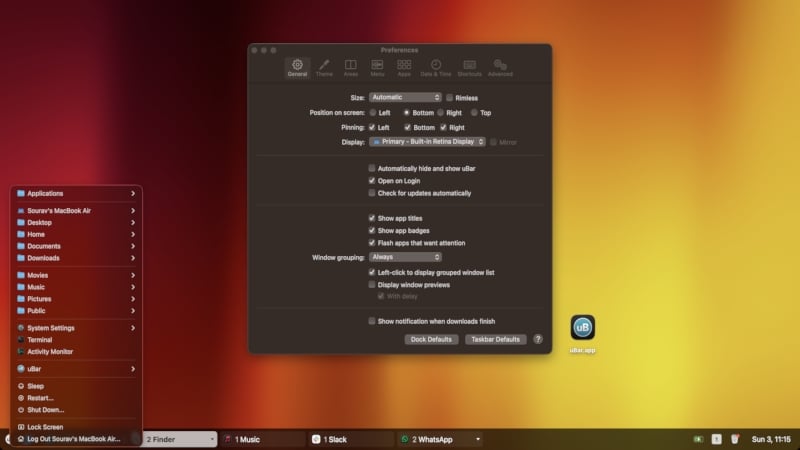Toggle Open on Login checkbox
Image resolution: width=800 pixels, height=450 pixels.
(372, 181)
